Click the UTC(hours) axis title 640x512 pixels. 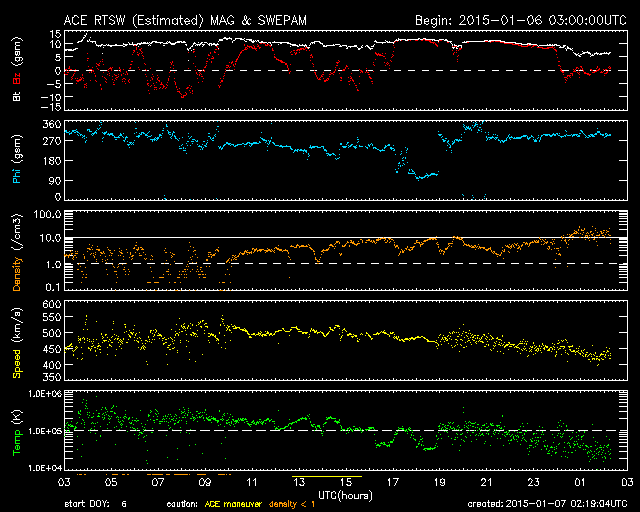click(x=345, y=496)
